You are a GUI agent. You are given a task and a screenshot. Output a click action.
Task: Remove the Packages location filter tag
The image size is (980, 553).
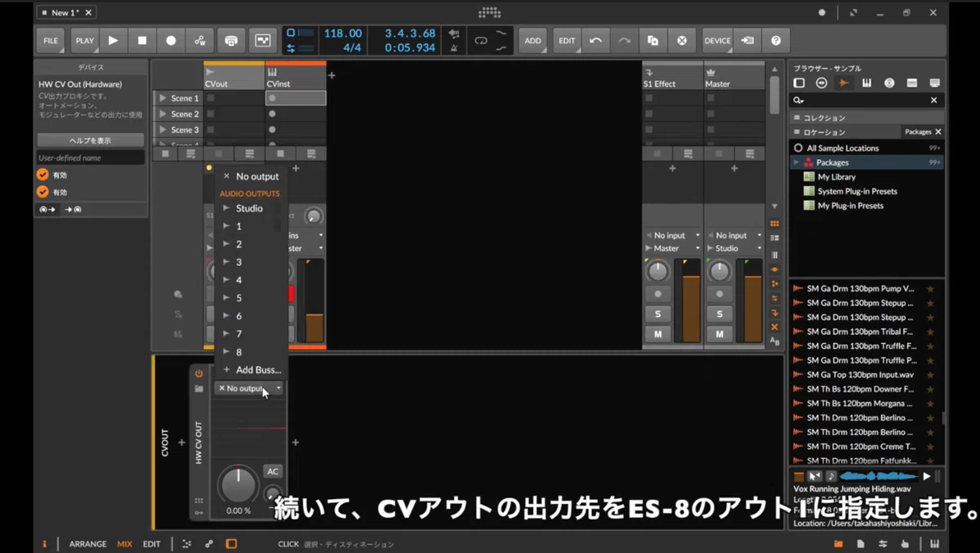click(938, 132)
